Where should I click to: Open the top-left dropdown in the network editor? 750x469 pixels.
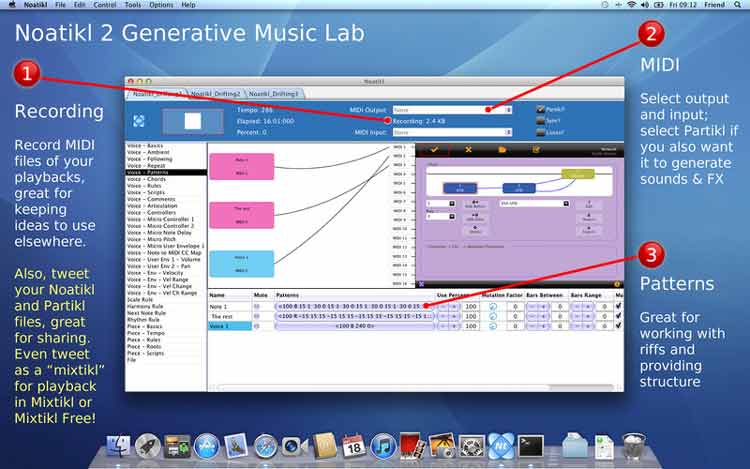(441, 204)
